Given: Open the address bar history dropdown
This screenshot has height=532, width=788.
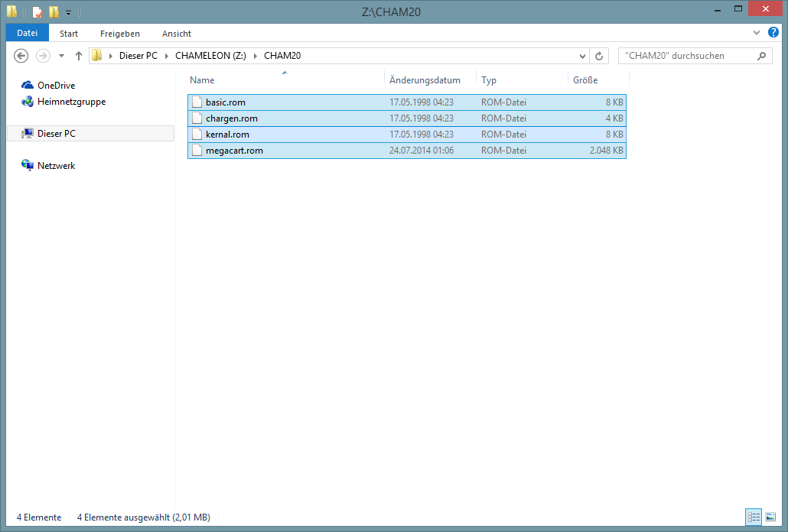Looking at the screenshot, I should point(582,56).
